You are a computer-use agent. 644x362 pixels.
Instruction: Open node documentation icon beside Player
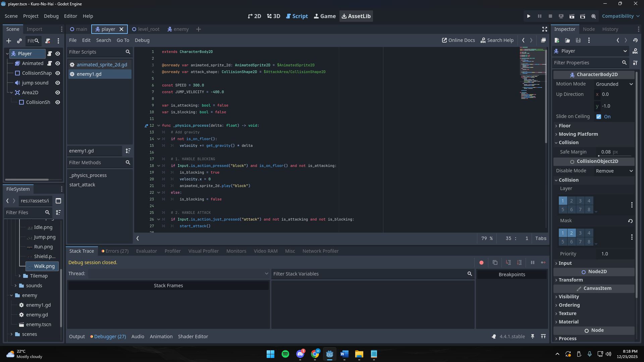click(x=635, y=51)
